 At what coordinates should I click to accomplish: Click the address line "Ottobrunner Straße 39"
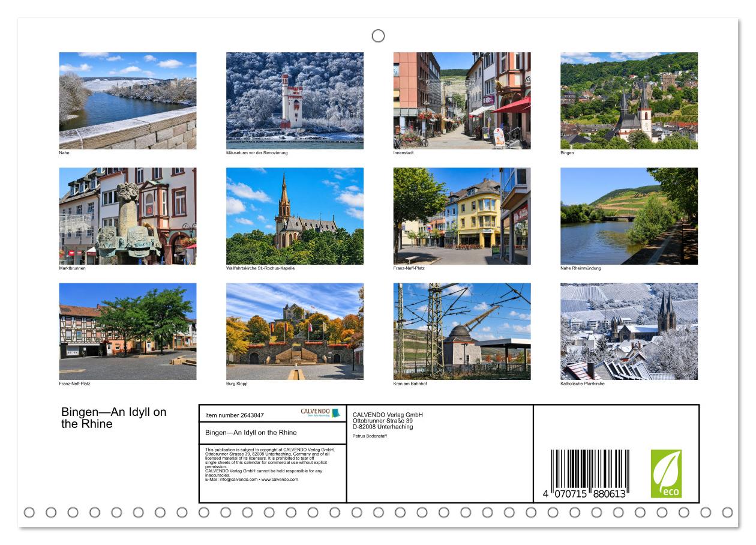point(383,421)
